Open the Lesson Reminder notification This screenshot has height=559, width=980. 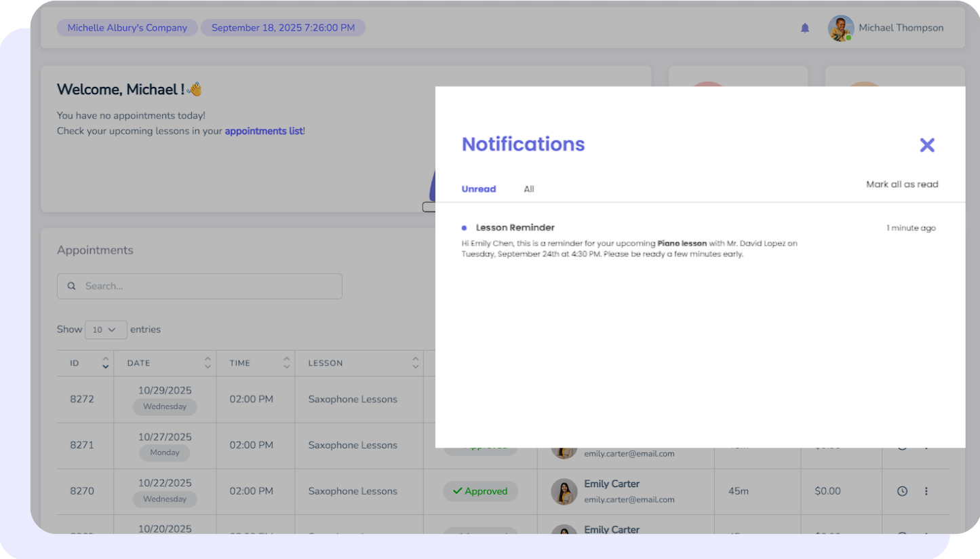[515, 228]
